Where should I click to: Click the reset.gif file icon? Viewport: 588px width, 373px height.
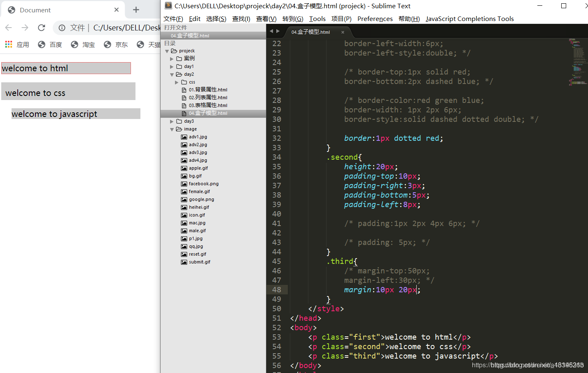click(x=184, y=254)
